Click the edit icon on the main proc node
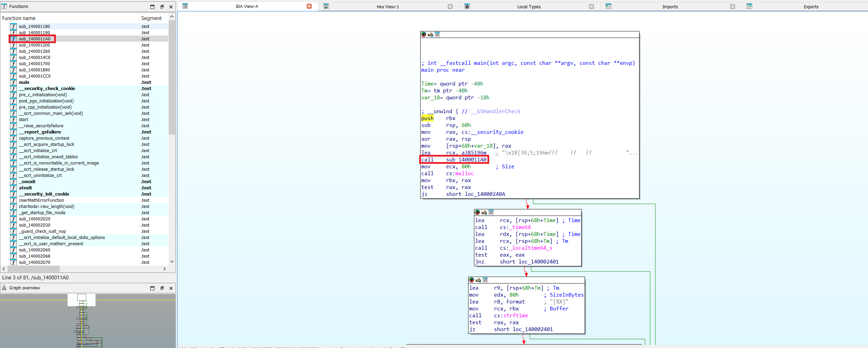The image size is (868, 348). [x=430, y=34]
